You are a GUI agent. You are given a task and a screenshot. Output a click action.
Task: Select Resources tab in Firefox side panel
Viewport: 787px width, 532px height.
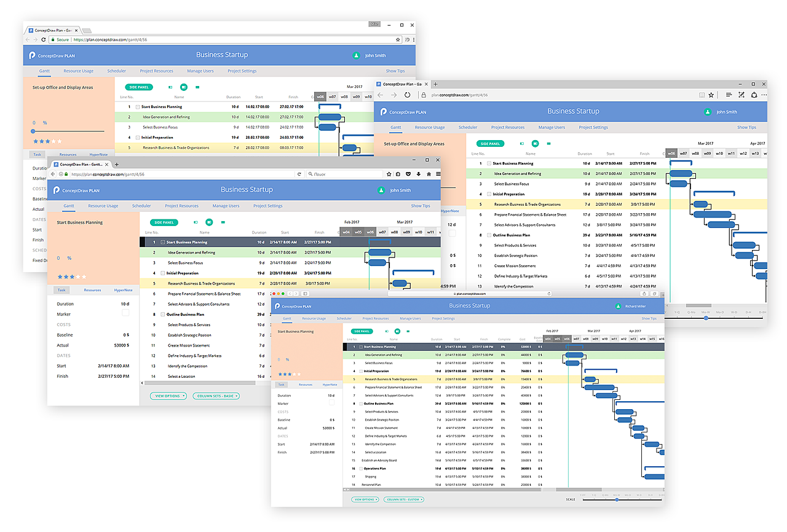pos(92,290)
